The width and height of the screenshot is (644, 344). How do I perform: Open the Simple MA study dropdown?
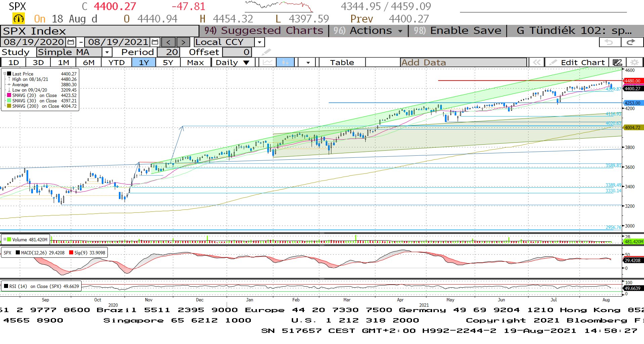pyautogui.click(x=107, y=52)
